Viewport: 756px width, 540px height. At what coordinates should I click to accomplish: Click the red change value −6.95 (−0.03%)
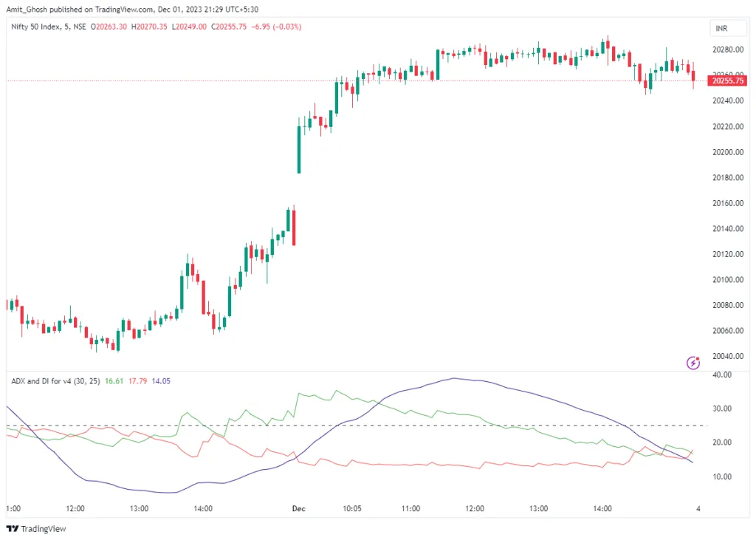click(275, 27)
